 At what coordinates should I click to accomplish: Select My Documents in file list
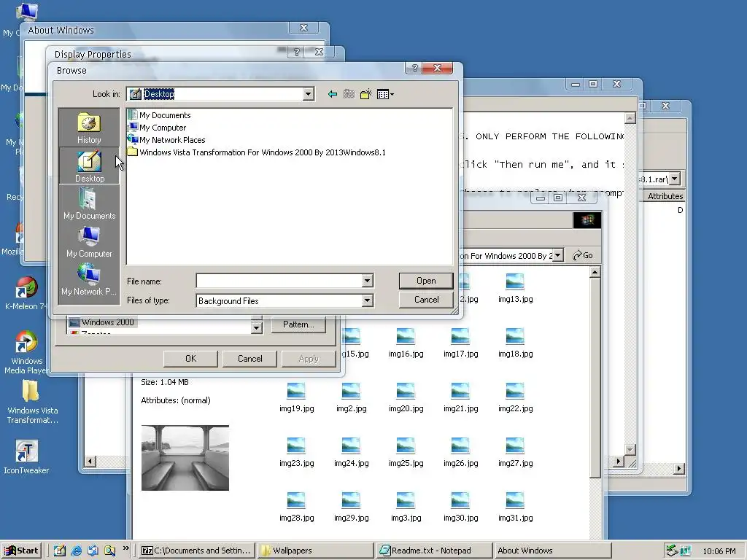tap(159, 115)
